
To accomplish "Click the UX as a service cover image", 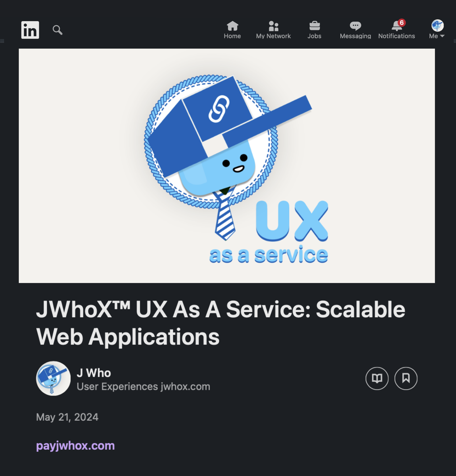I will tap(227, 166).
